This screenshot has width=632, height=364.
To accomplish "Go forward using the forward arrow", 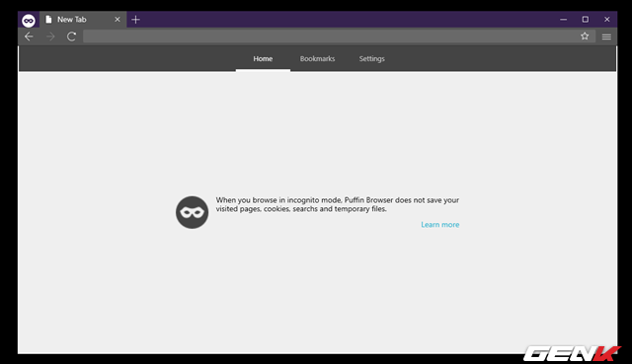I will [50, 36].
